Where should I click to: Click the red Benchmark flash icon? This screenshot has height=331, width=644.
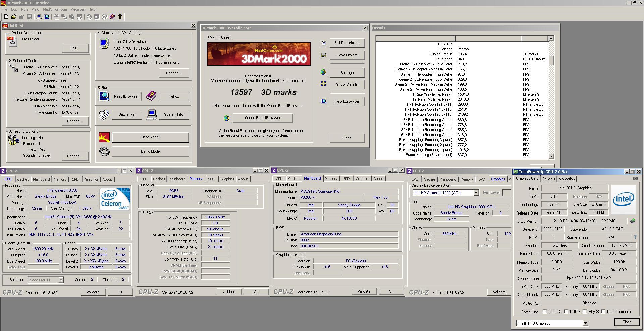click(x=104, y=137)
